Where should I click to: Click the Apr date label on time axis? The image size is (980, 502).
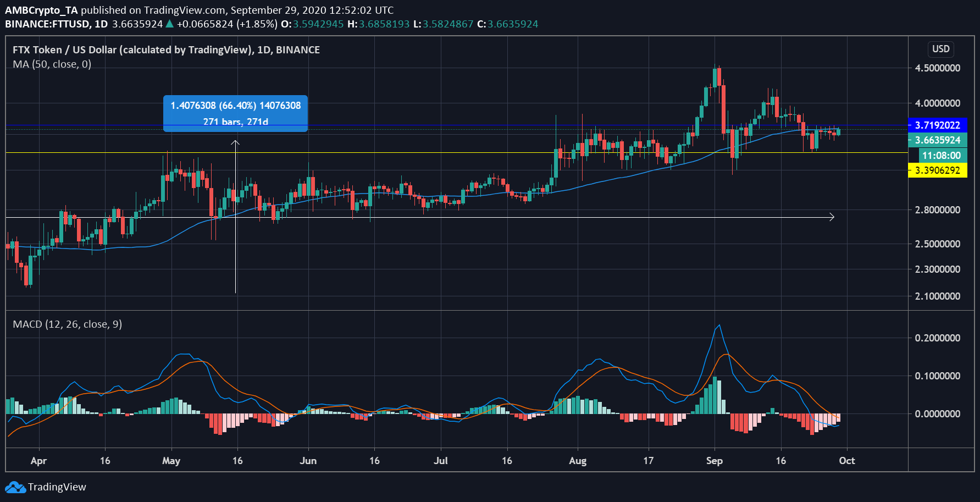pyautogui.click(x=38, y=461)
